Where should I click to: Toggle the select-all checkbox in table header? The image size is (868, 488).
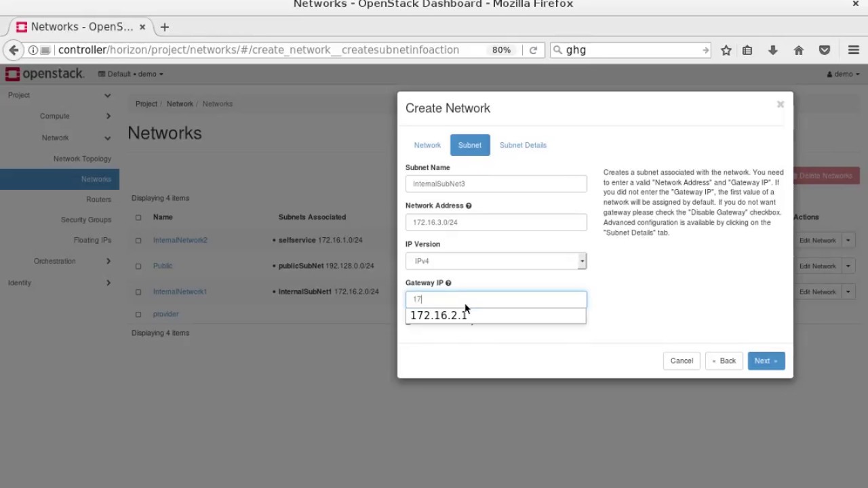(138, 218)
